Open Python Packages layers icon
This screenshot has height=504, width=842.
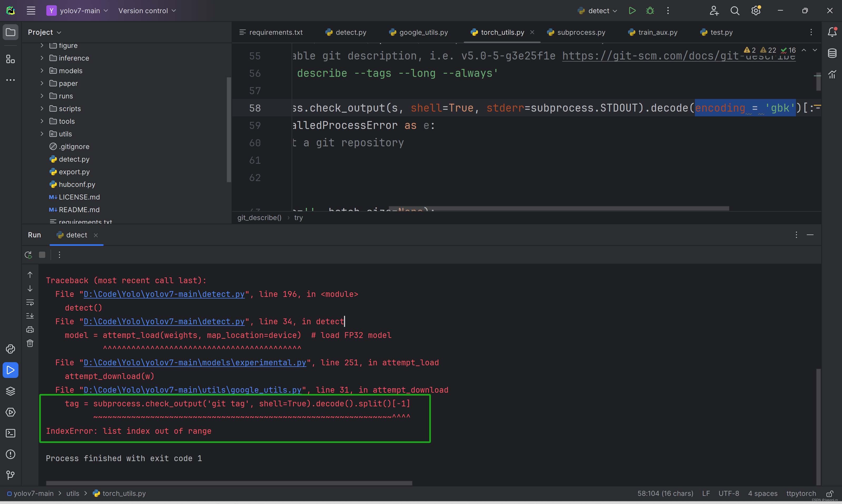[11, 391]
